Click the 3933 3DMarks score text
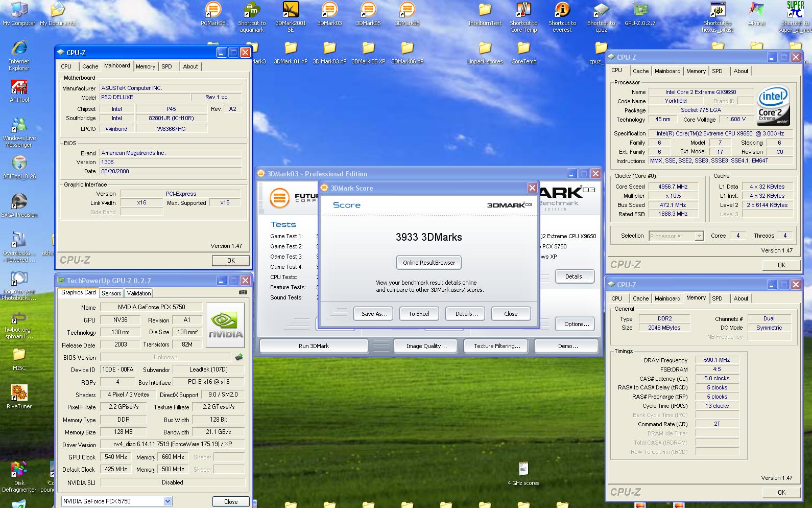Viewport: 812px width, 508px height. (428, 237)
